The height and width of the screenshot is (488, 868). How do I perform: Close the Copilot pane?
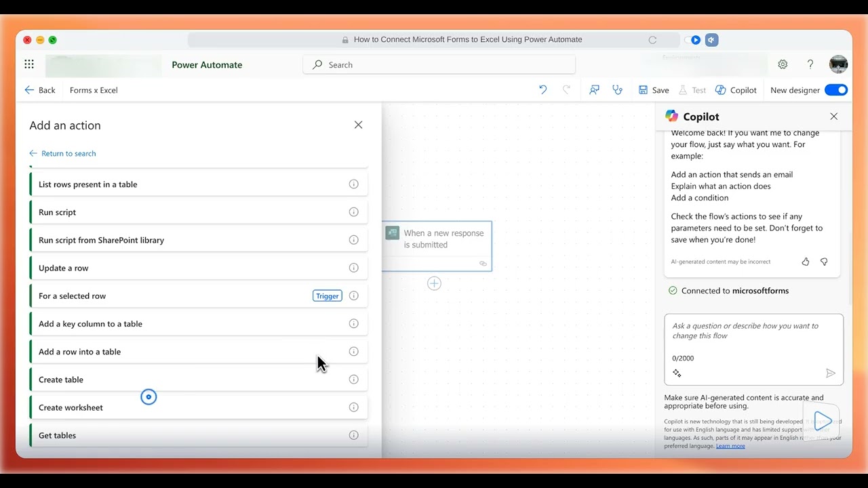pos(834,117)
